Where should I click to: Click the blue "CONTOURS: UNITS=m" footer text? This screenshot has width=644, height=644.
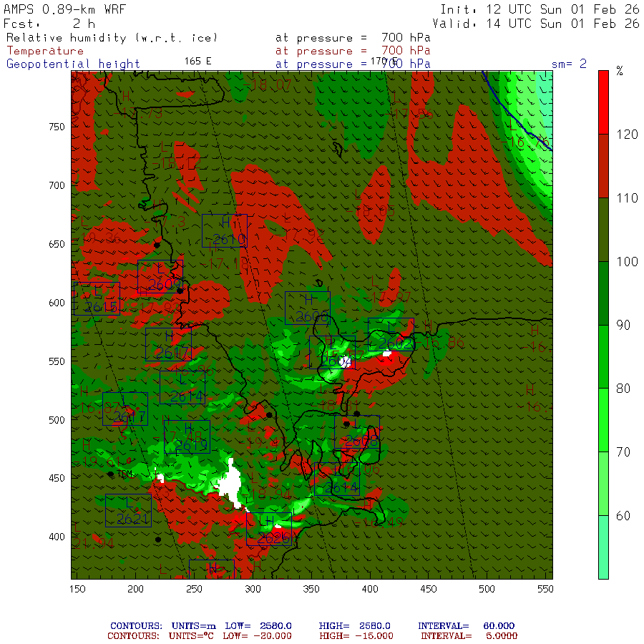[x=163, y=626]
